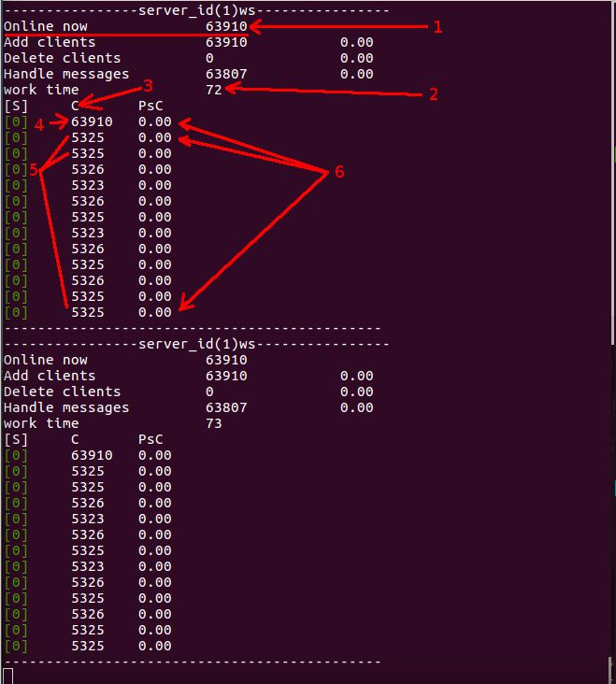Click the [S] column header in the lower block
Screen dimensions: 616x684
(x=16, y=440)
